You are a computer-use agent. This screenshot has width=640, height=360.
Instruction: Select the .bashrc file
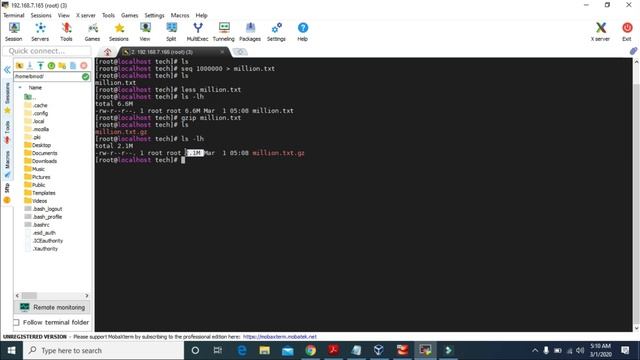point(37,225)
